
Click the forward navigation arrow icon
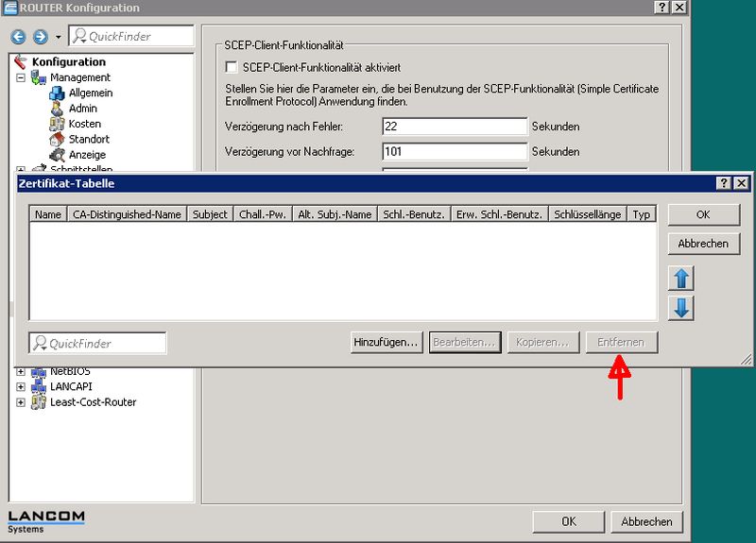(x=41, y=37)
